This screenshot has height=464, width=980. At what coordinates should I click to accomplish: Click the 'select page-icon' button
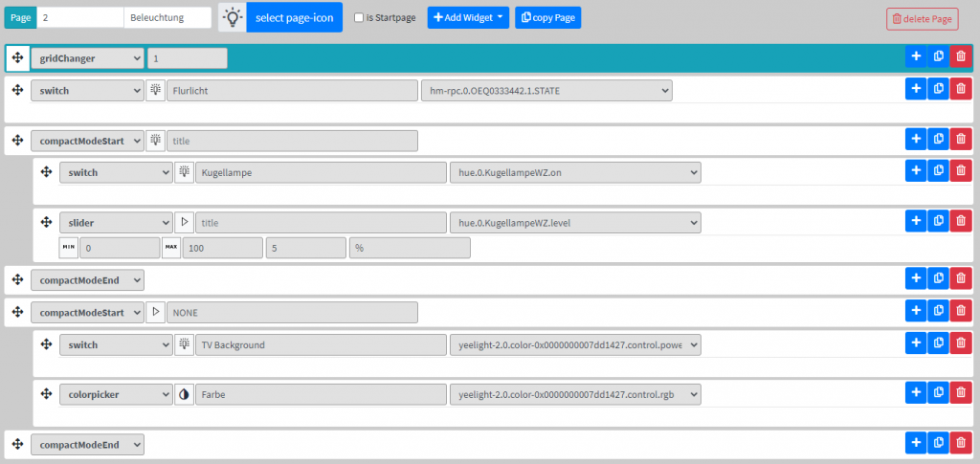[294, 17]
